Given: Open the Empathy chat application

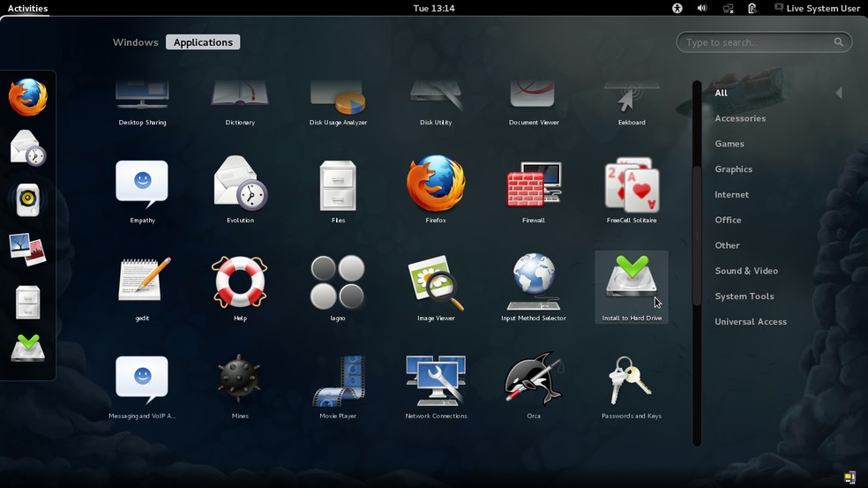Looking at the screenshot, I should (142, 185).
